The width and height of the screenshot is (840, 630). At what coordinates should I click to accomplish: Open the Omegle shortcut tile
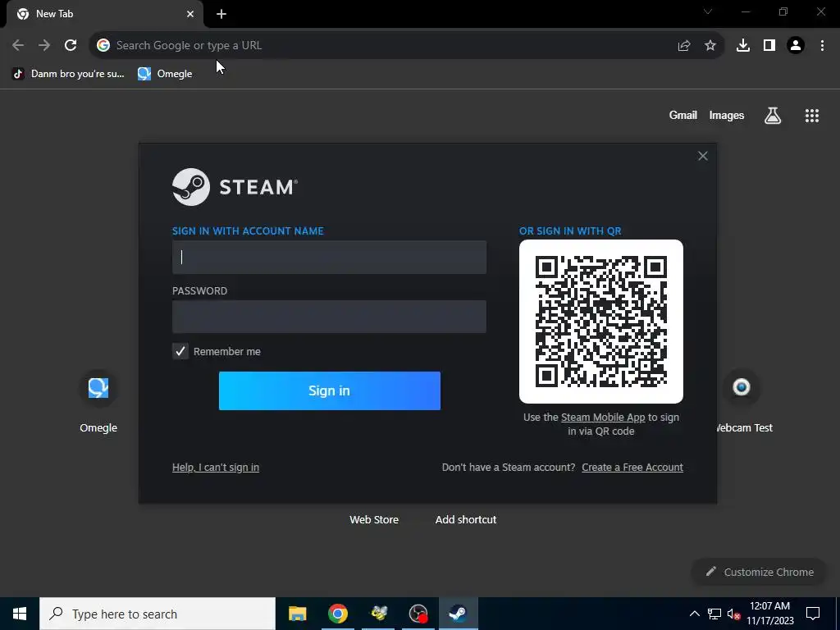pyautogui.click(x=98, y=400)
